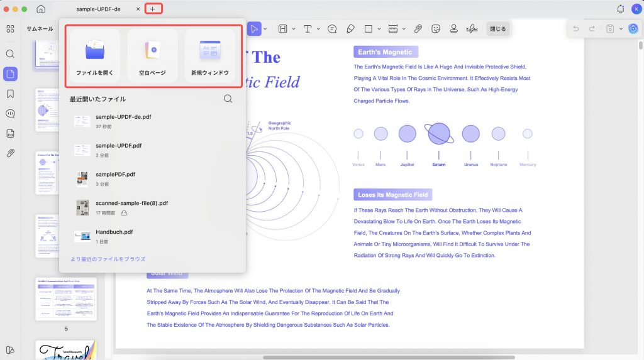Click the bottom-left layers sidebar icon
The height and width of the screenshot is (360, 644).
pos(10,350)
